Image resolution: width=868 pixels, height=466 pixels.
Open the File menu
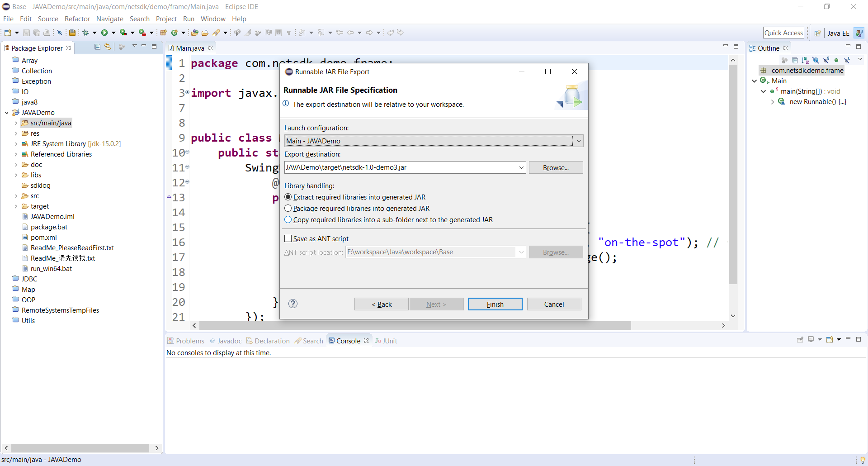point(8,19)
